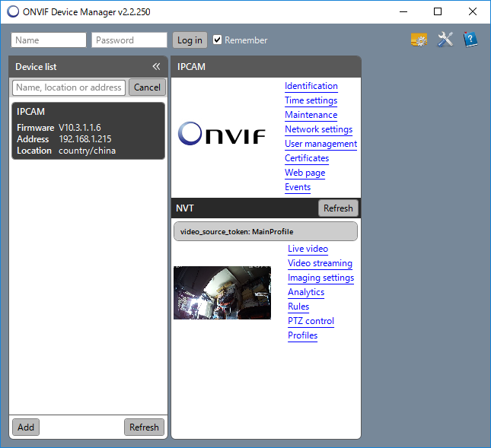Click the Cancel search button
Viewport: 491px width, 448px height.
point(147,87)
